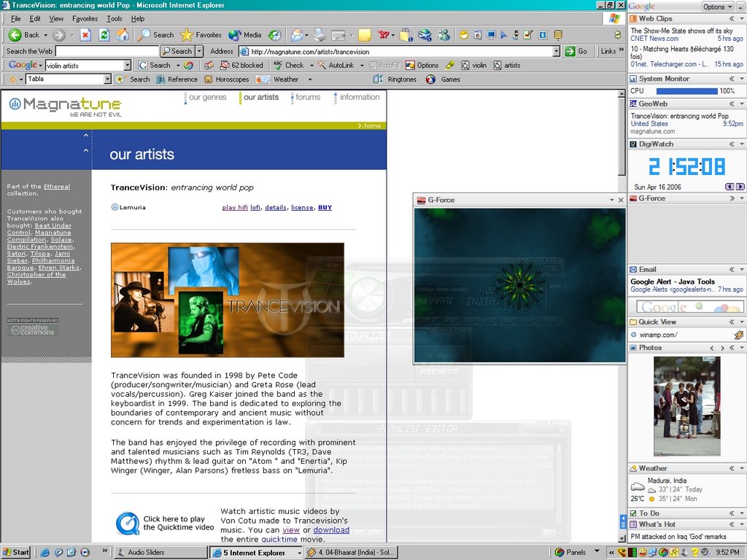
Task: Open the Ethereal collection link
Action: (x=57, y=186)
